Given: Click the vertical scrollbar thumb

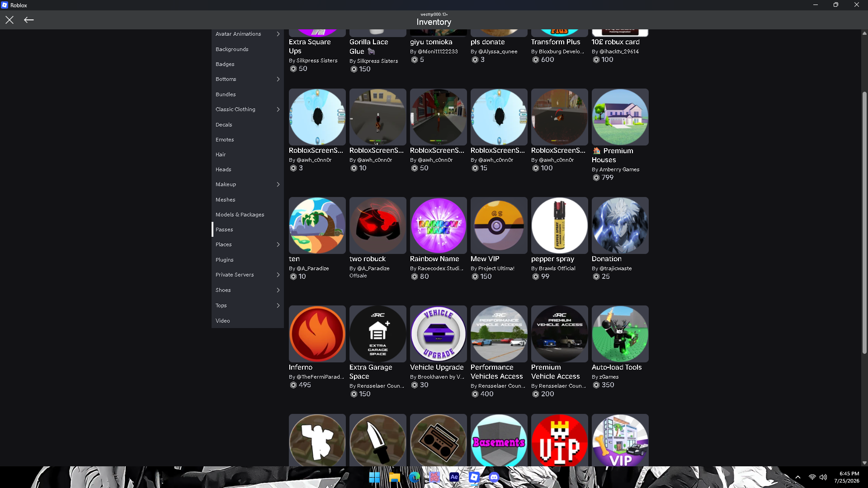Looking at the screenshot, I should [864, 222].
